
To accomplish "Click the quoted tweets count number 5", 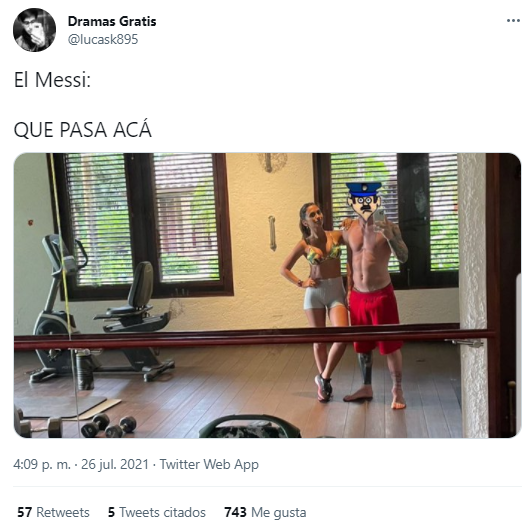I will 111,512.
